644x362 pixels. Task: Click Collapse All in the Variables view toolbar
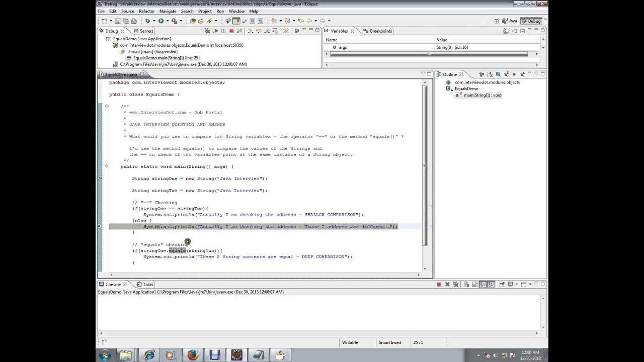(x=522, y=31)
